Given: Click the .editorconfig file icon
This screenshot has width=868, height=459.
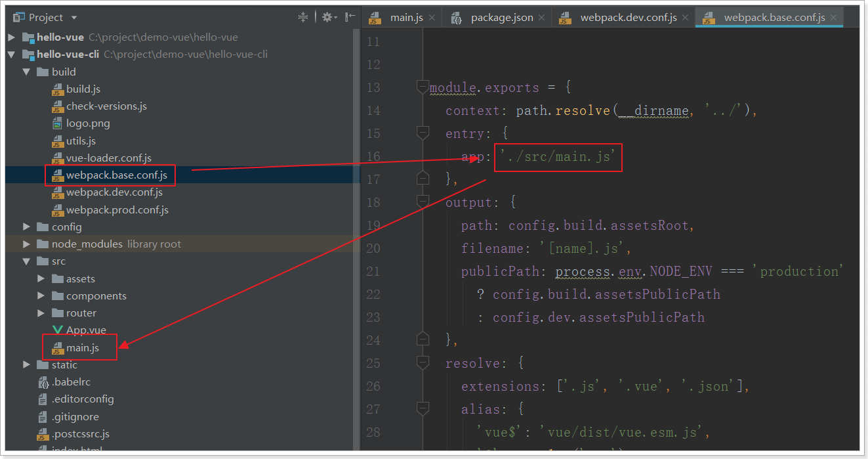Looking at the screenshot, I should click(43, 399).
